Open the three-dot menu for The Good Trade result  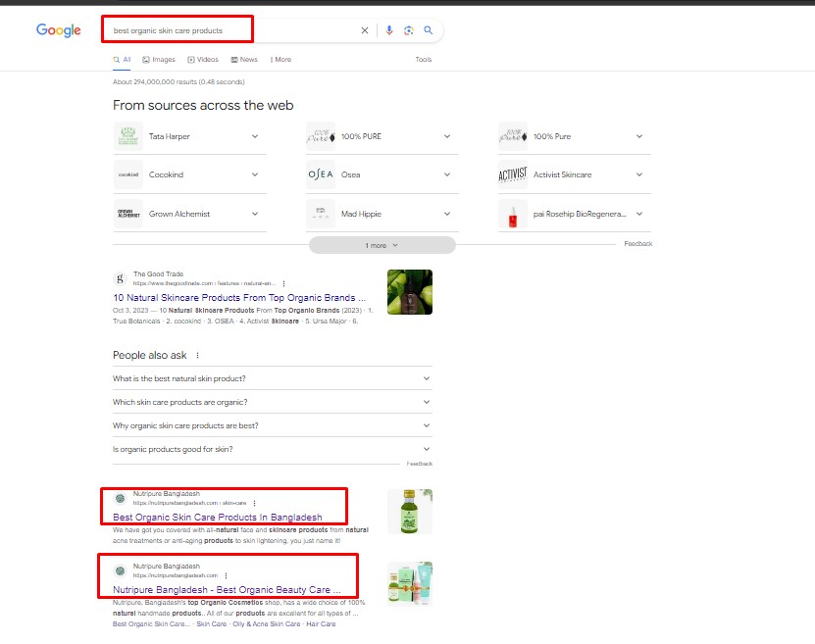(283, 283)
